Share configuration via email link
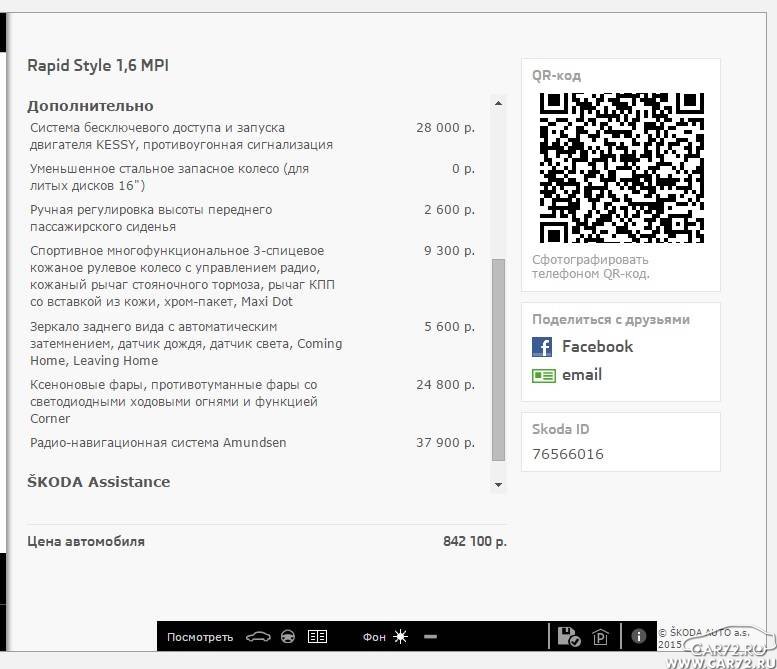 [x=582, y=375]
